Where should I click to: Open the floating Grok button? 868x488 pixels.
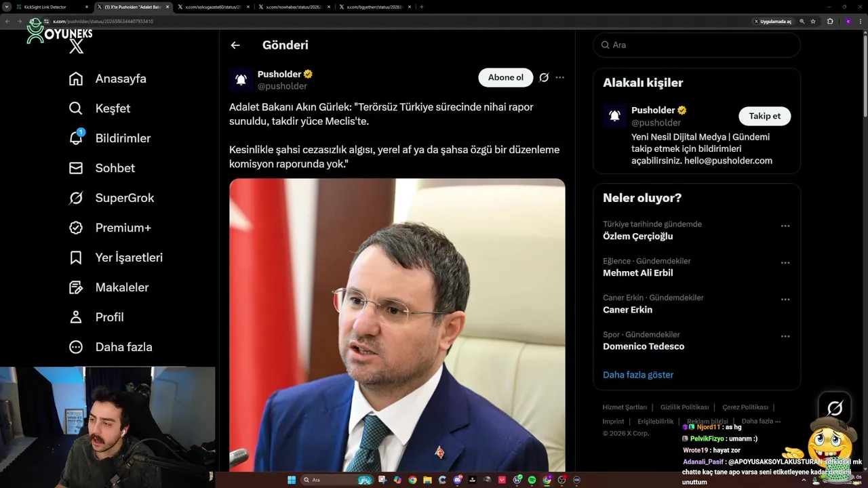point(835,408)
